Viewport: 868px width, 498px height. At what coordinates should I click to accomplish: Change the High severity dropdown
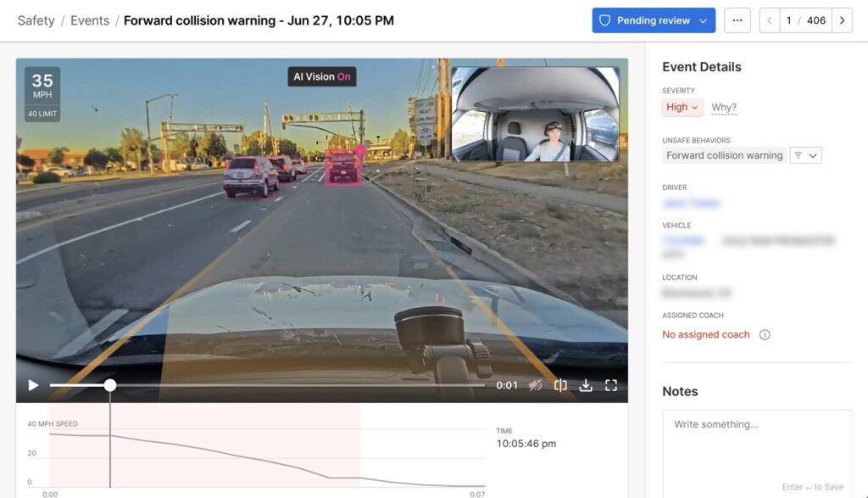click(x=682, y=107)
